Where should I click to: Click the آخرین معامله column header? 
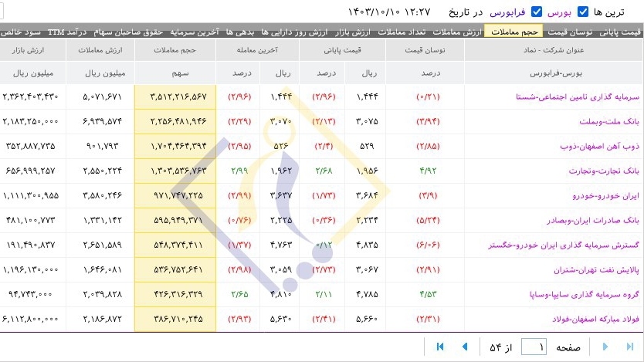pos(257,50)
